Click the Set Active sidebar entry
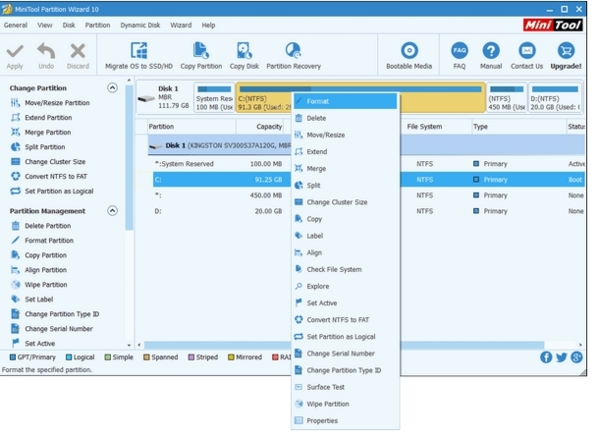The height and width of the screenshot is (438, 599). [x=33, y=343]
